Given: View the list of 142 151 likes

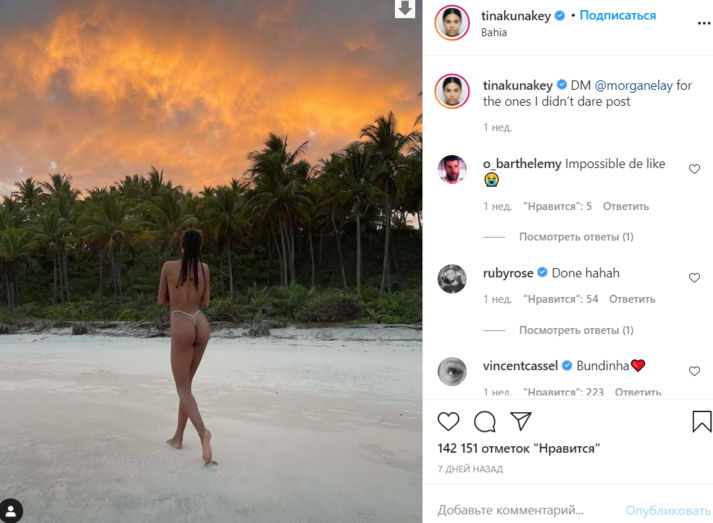Looking at the screenshot, I should tap(518, 449).
